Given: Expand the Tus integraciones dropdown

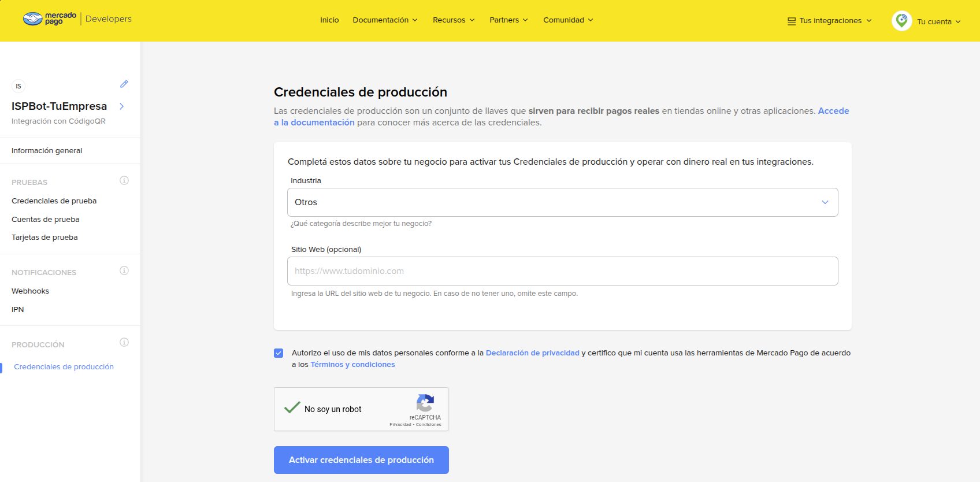Looking at the screenshot, I should tap(830, 21).
